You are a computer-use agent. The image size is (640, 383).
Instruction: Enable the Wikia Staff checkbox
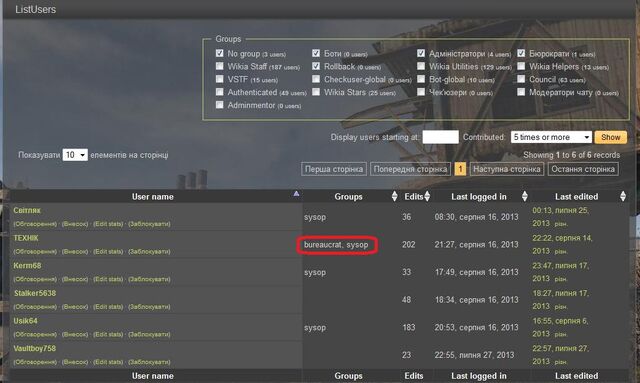click(220, 66)
